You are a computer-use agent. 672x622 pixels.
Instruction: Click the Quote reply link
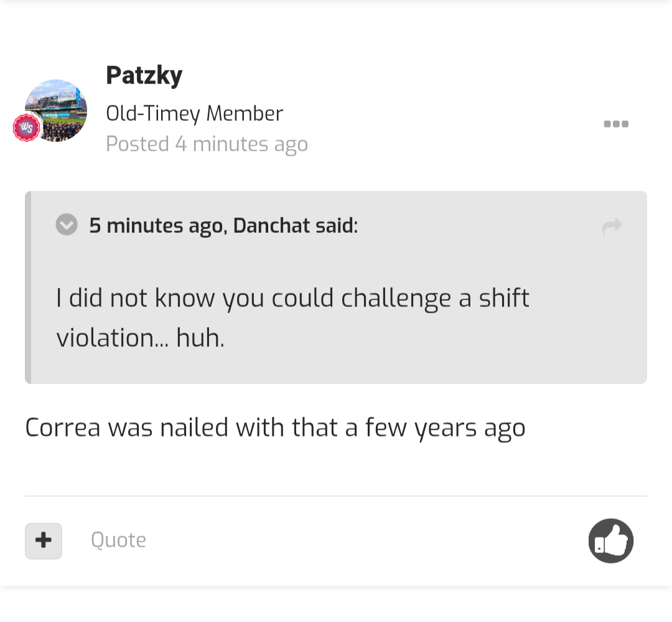click(x=118, y=540)
